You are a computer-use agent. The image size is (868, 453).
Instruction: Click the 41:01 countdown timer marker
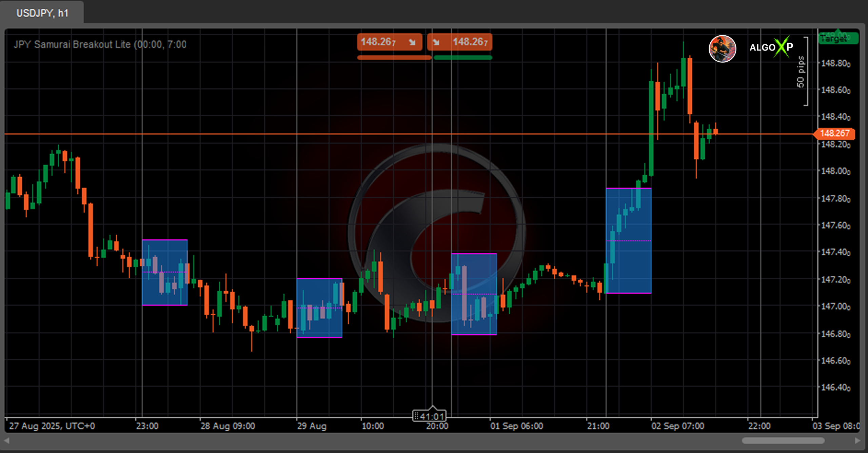tap(429, 416)
